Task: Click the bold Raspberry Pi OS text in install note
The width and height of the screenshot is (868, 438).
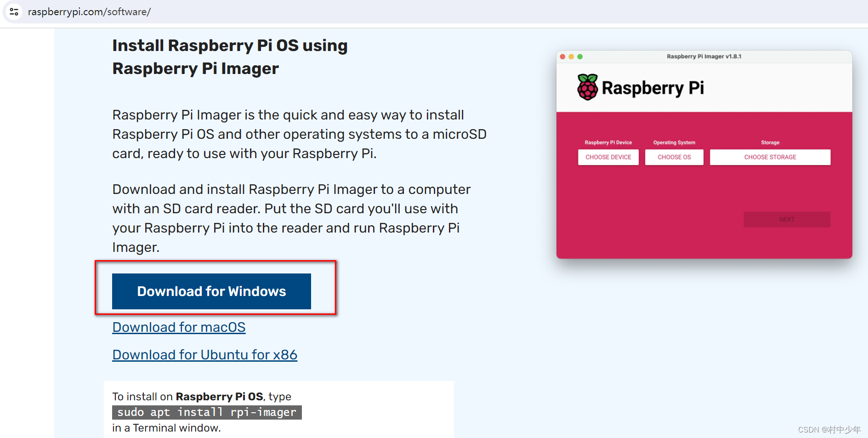Action: click(220, 397)
